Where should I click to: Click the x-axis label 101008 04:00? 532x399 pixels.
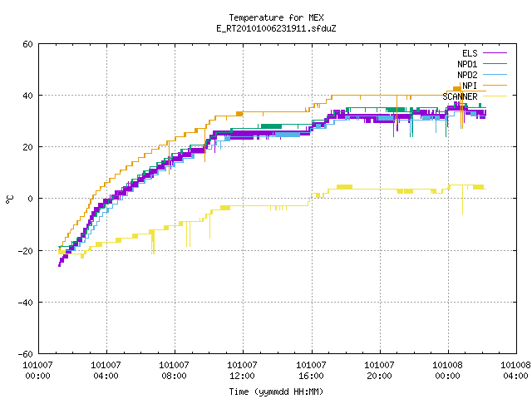(515, 371)
